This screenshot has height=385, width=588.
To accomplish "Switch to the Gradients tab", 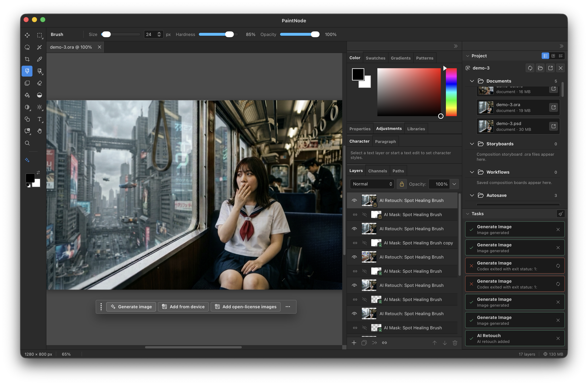I will click(x=400, y=58).
